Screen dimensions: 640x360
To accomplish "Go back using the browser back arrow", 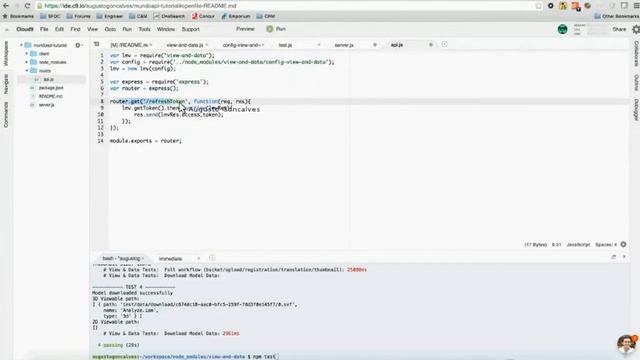I will 6,6.
